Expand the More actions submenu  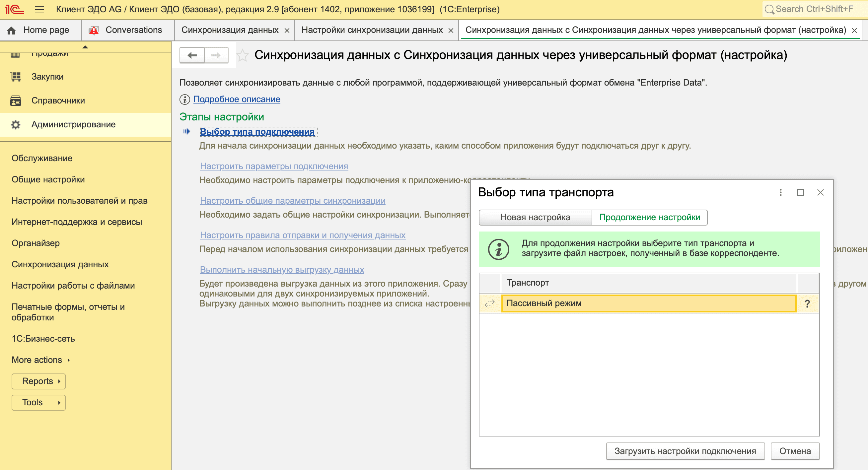click(x=41, y=360)
